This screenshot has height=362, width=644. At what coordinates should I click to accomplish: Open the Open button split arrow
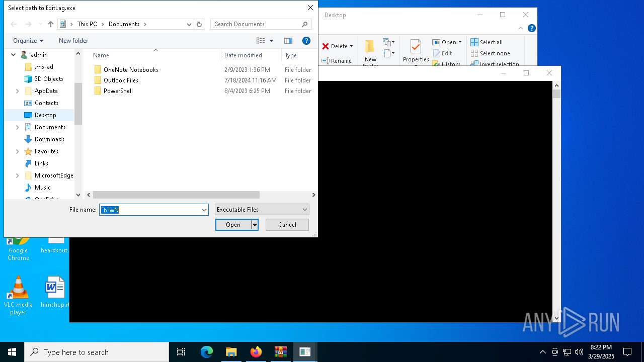tap(255, 225)
